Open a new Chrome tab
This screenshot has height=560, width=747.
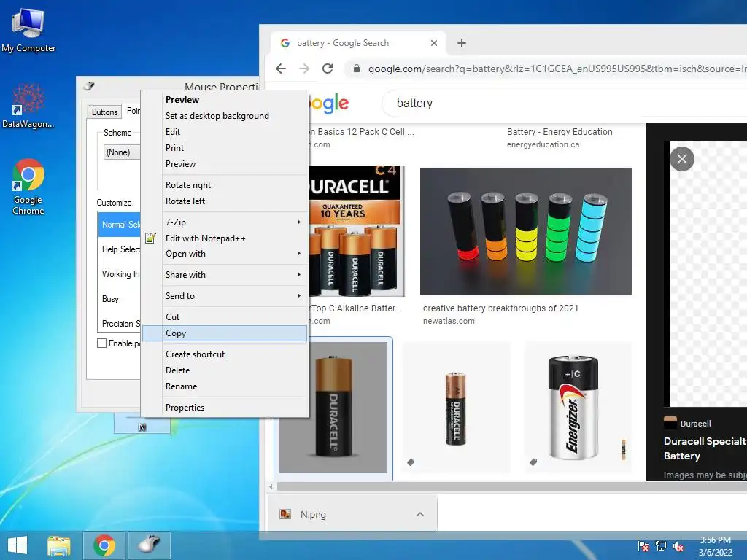pos(461,43)
